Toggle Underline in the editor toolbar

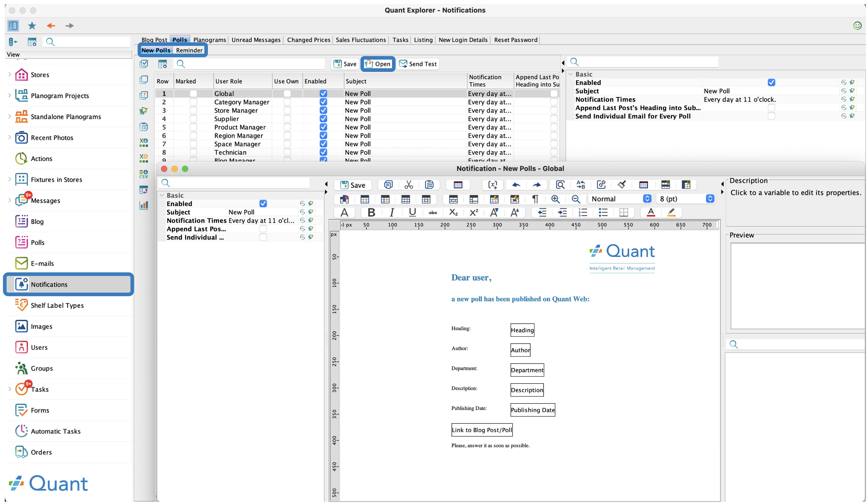pyautogui.click(x=412, y=212)
